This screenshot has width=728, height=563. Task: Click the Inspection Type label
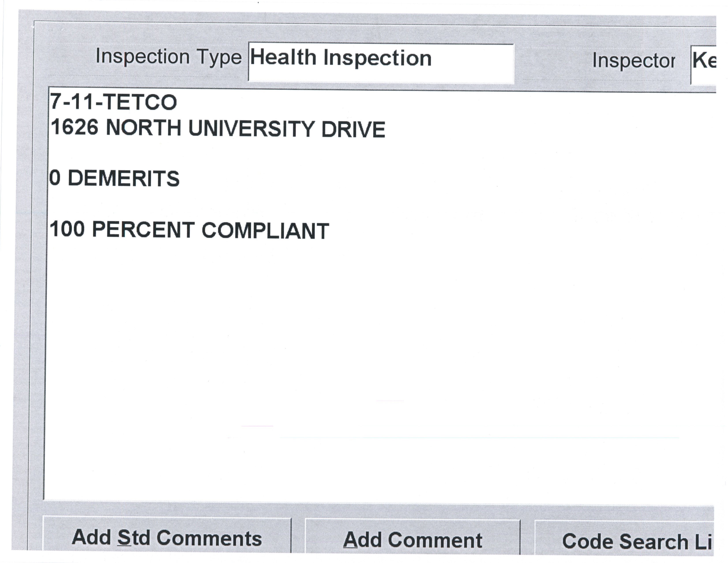point(168,57)
